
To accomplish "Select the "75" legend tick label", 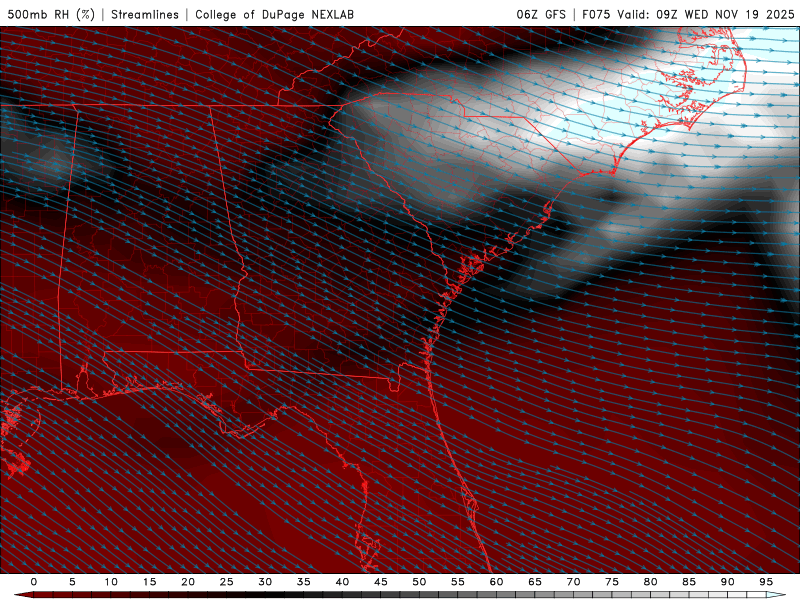I will 612,582.
